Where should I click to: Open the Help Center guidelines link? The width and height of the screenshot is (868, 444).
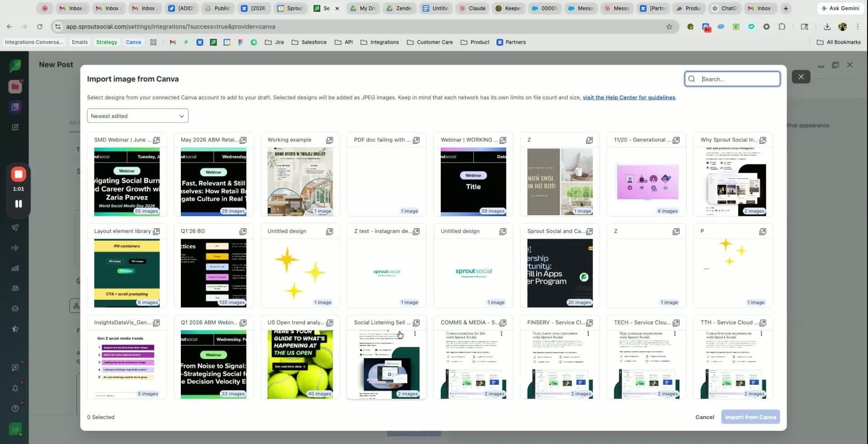coord(629,97)
